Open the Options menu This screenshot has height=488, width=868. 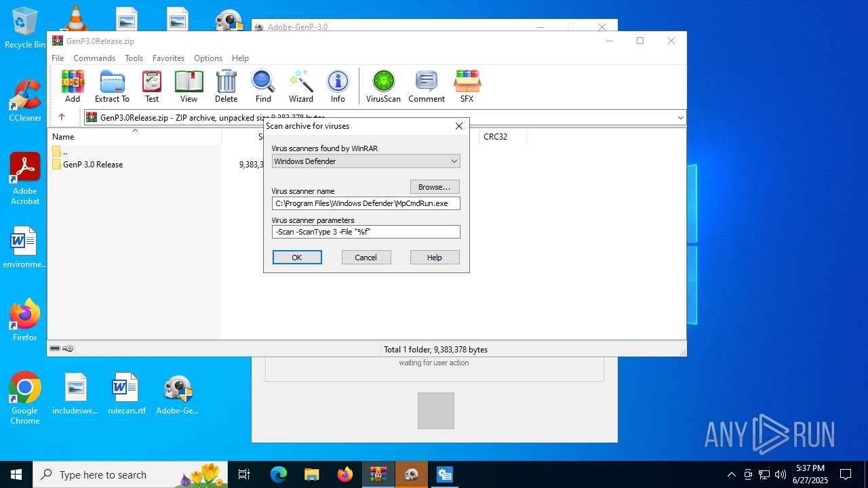[208, 58]
